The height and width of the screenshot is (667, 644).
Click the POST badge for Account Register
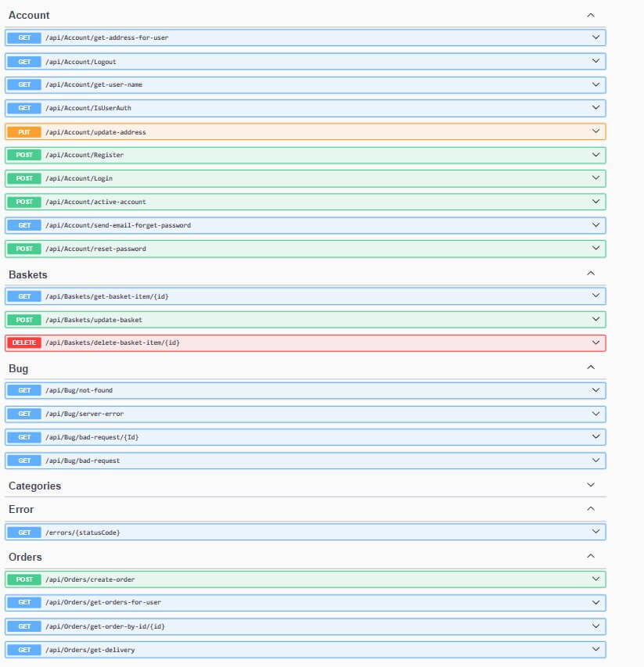pyautogui.click(x=24, y=155)
